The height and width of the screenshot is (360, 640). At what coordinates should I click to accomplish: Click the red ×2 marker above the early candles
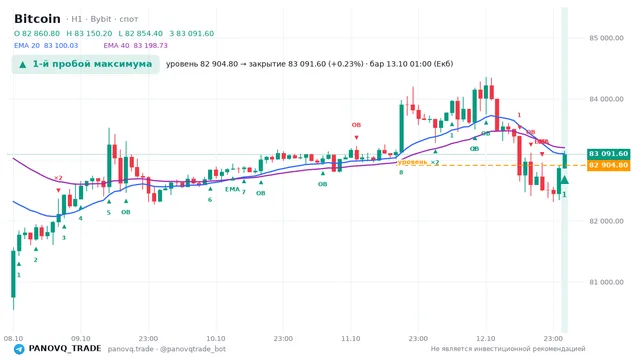58,178
